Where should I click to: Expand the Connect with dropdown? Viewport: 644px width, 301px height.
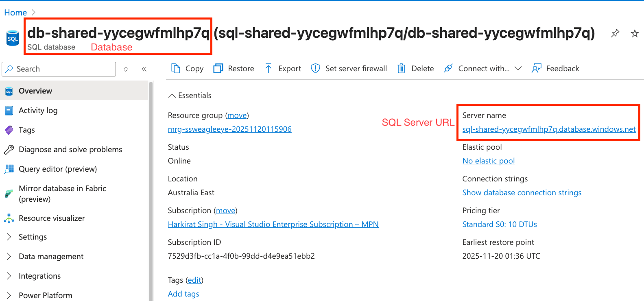point(519,68)
